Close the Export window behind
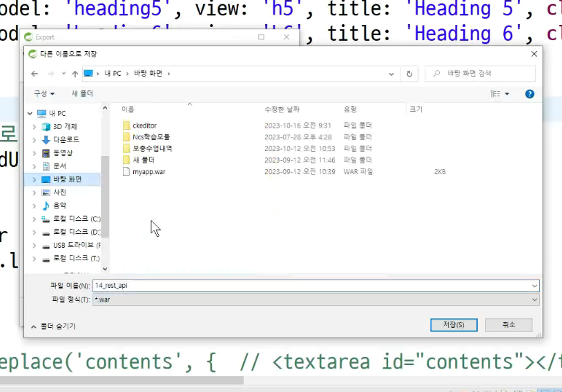Viewport: 562px width, 392px height. tap(287, 37)
